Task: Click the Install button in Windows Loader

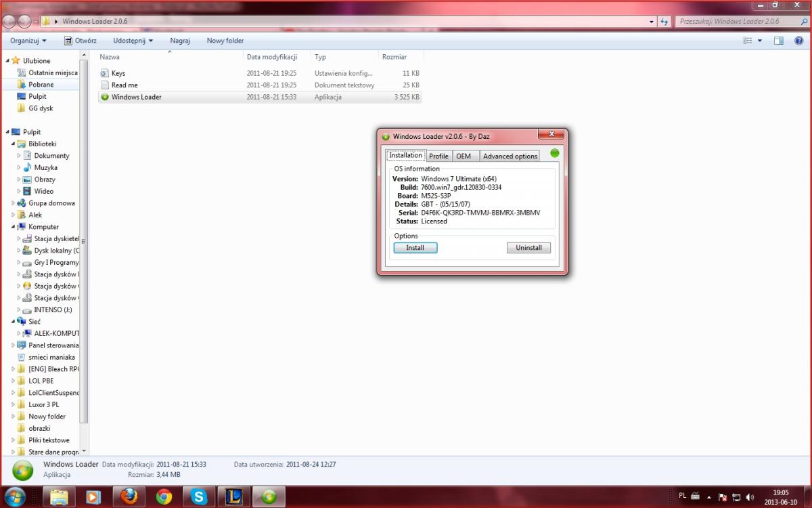Action: (415, 248)
